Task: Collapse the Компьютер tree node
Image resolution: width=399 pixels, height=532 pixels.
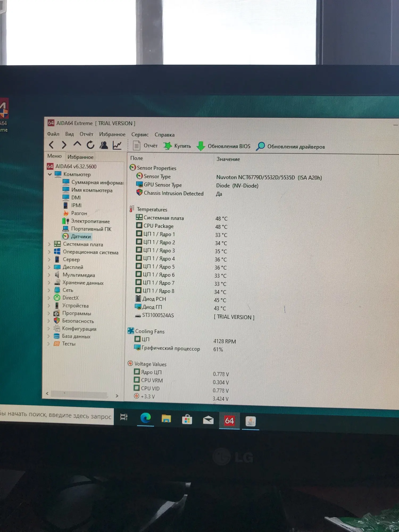Action: 50,174
